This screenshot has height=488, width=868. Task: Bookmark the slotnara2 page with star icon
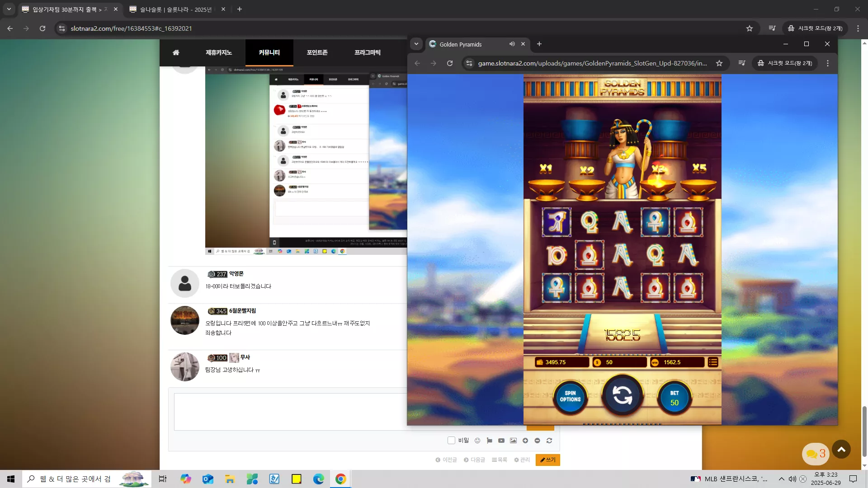[750, 28]
